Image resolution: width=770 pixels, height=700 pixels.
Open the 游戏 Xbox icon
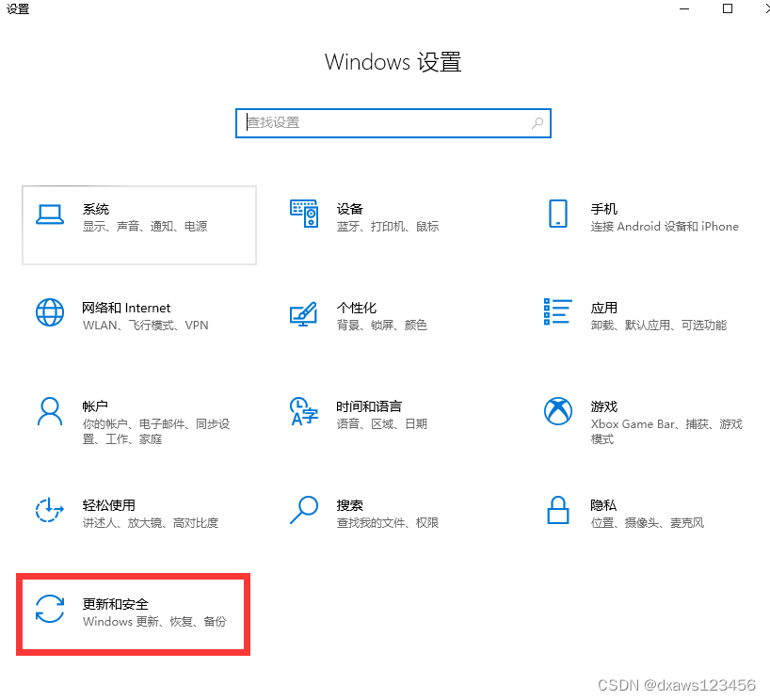[x=558, y=411]
